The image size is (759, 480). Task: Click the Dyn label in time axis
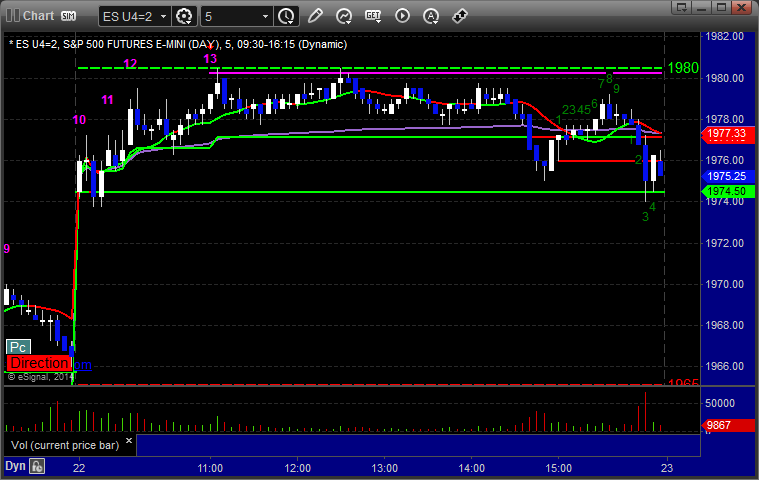[15, 466]
